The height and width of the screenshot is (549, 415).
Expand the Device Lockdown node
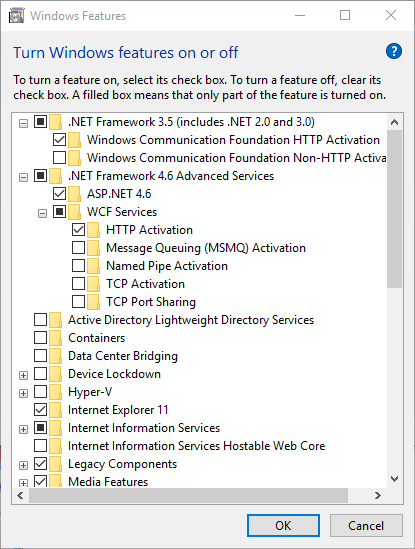23,375
